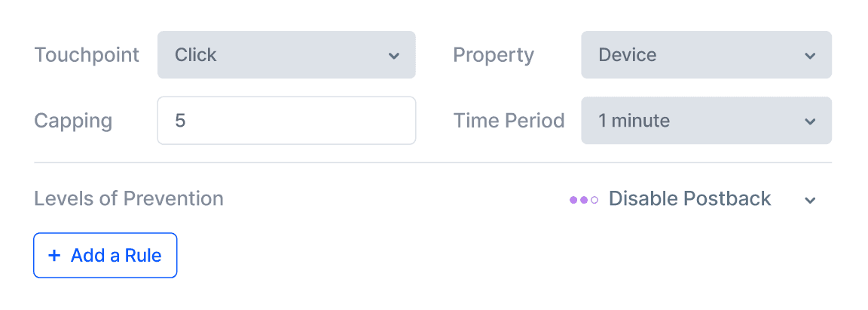Click the plus icon in Add a Rule
Viewport: 868px width, 310px height.
pos(53,256)
